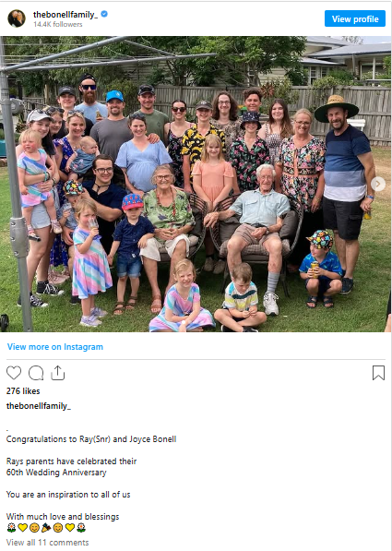Image resolution: width=392 pixels, height=551 pixels.
Task: Click the Congratulations caption line
Action: [91, 439]
